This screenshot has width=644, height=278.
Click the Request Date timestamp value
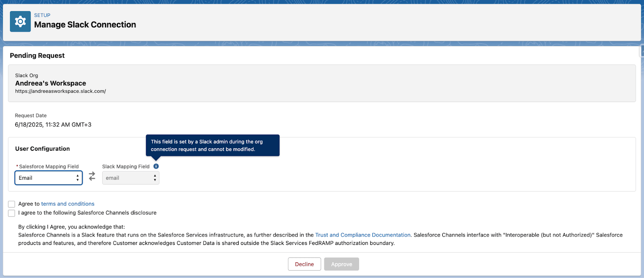coord(53,125)
